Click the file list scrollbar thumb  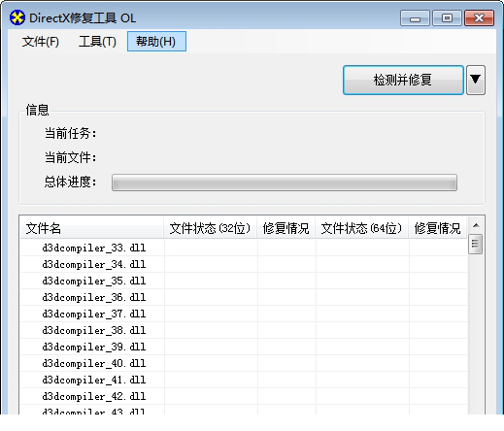click(476, 244)
